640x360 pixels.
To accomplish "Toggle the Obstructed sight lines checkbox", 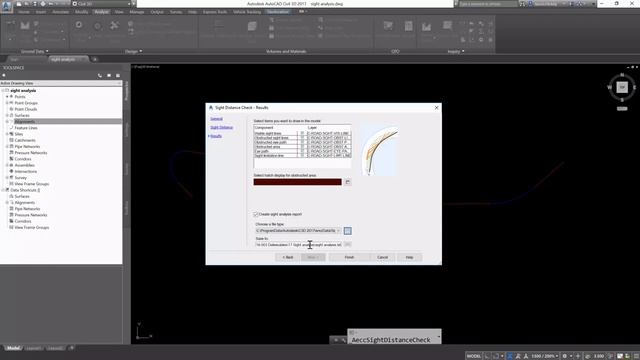I will 302,138.
